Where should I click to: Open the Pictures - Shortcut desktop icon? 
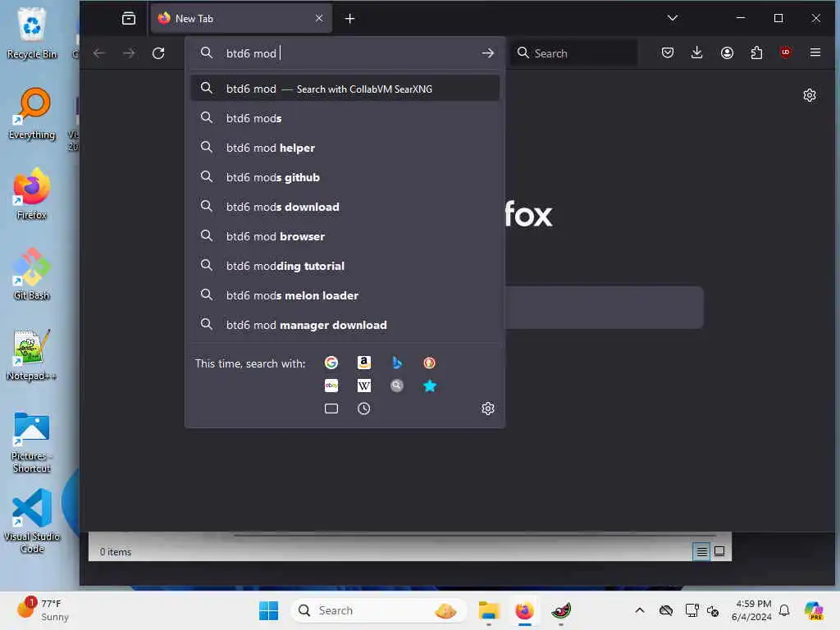(x=32, y=442)
